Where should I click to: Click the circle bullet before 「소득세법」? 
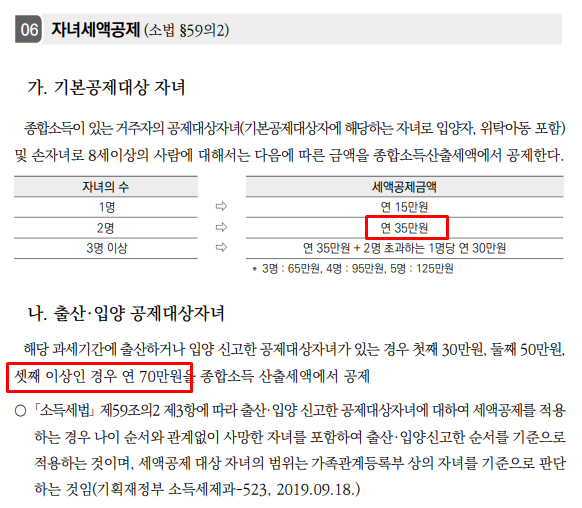click(21, 411)
